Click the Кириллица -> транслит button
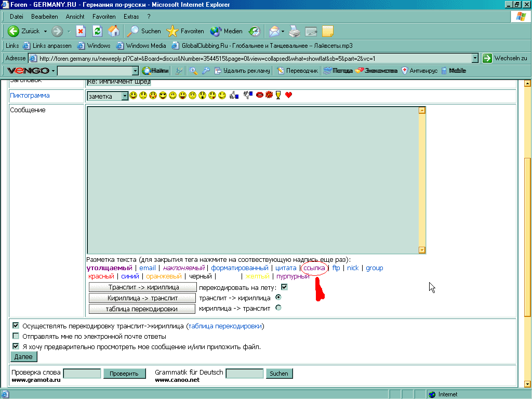 (142, 298)
